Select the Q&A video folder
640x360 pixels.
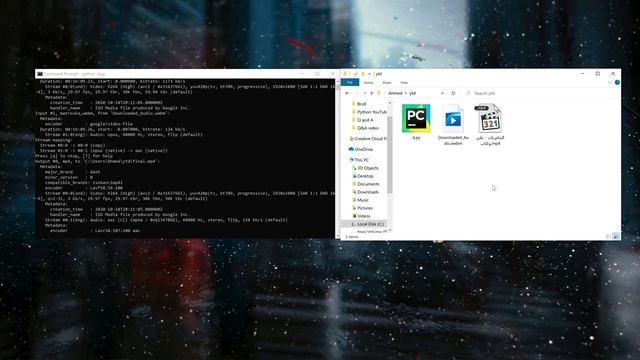click(x=365, y=128)
